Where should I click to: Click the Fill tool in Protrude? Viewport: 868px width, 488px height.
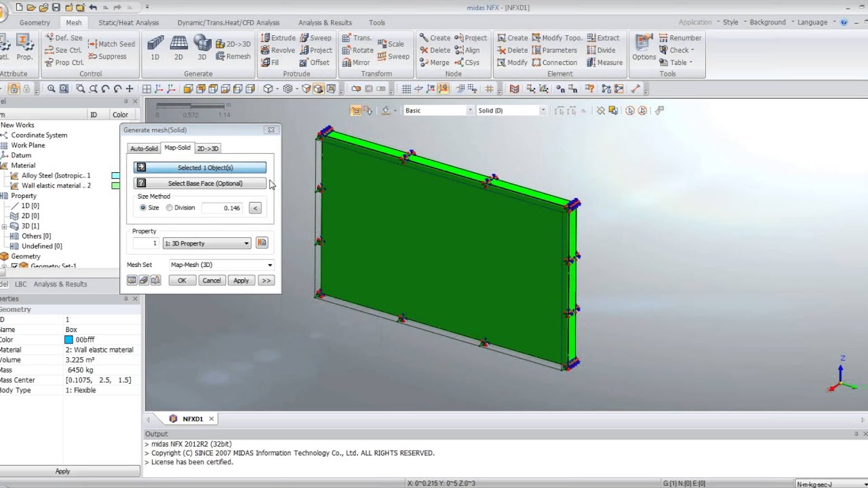[x=270, y=62]
